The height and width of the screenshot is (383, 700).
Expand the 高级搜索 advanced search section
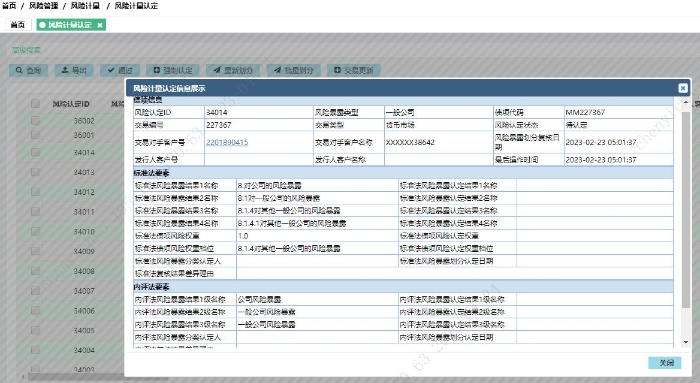26,50
